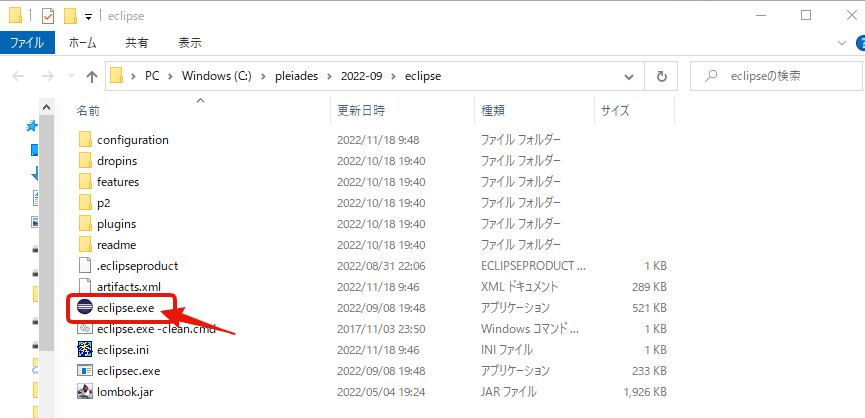Navigate to pleiades in the address path

point(297,76)
